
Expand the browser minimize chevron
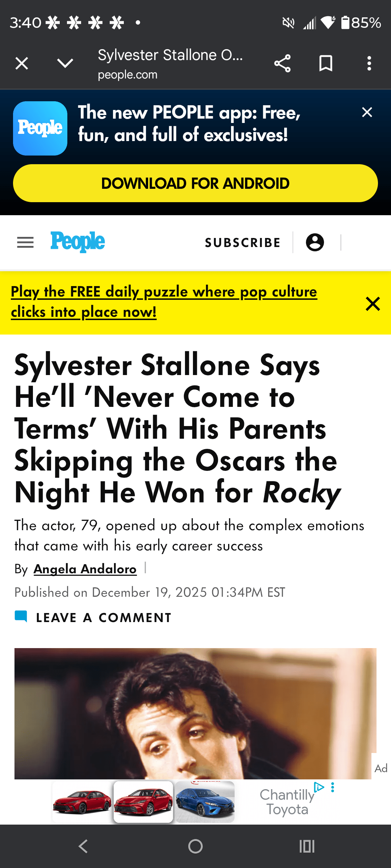point(65,64)
